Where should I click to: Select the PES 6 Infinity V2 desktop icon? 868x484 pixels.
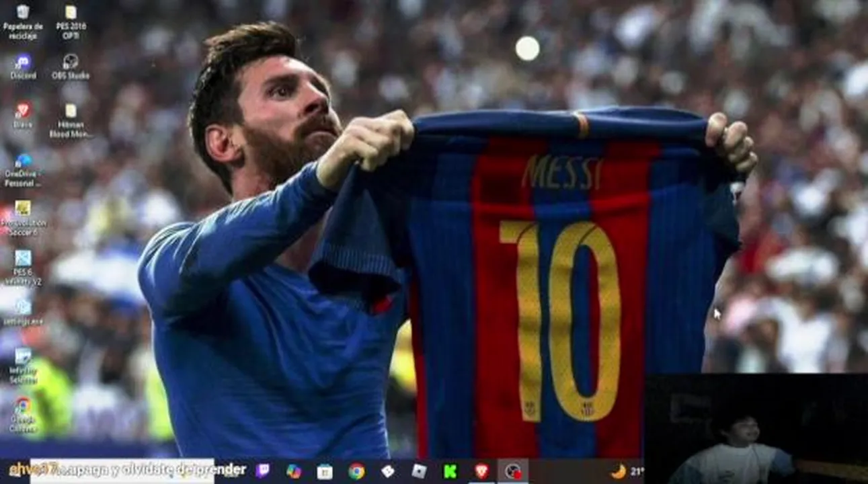pyautogui.click(x=23, y=268)
